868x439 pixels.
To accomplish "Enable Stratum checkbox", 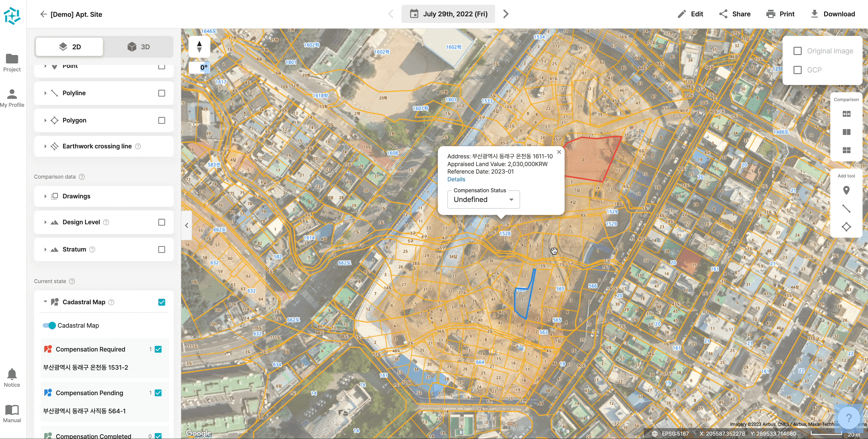I will point(162,249).
